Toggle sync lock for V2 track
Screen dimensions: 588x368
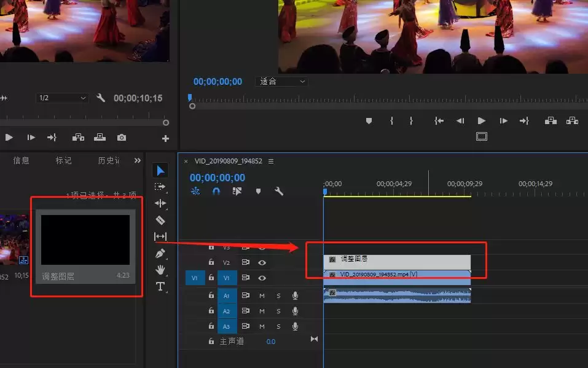click(x=246, y=262)
